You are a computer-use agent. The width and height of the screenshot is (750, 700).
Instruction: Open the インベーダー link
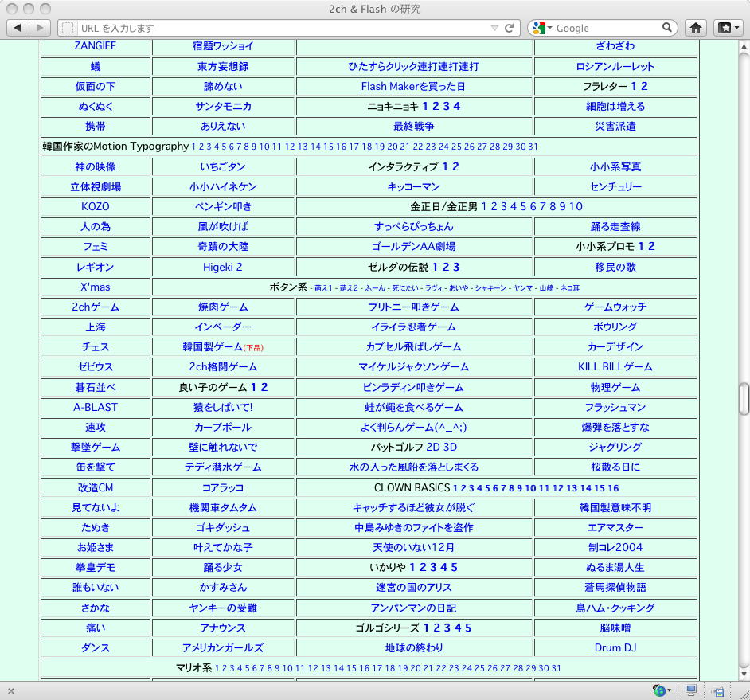coord(223,327)
